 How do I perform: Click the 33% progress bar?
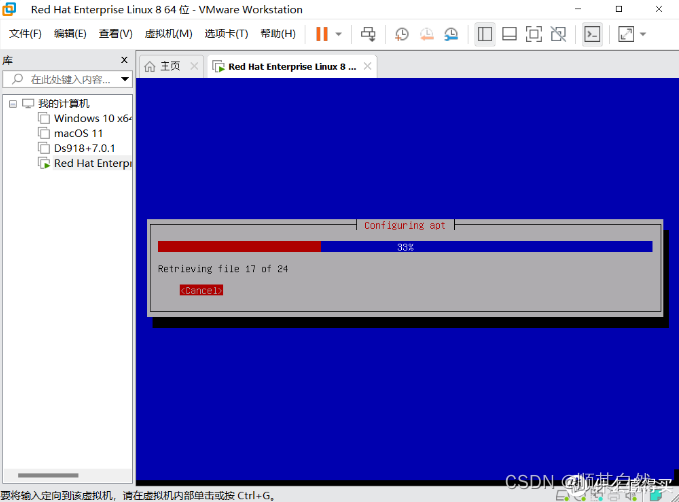(405, 246)
